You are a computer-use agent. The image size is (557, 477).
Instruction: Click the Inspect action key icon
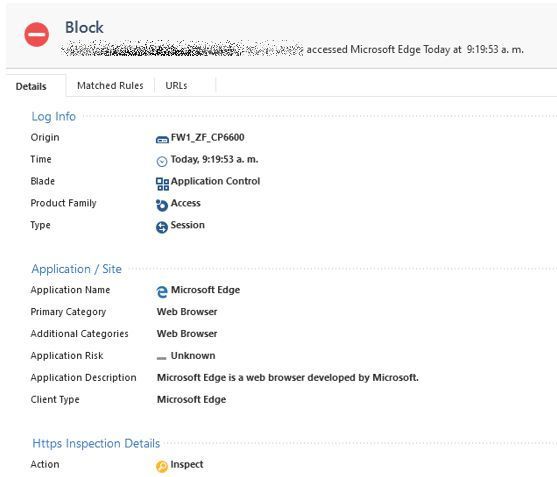162,466
